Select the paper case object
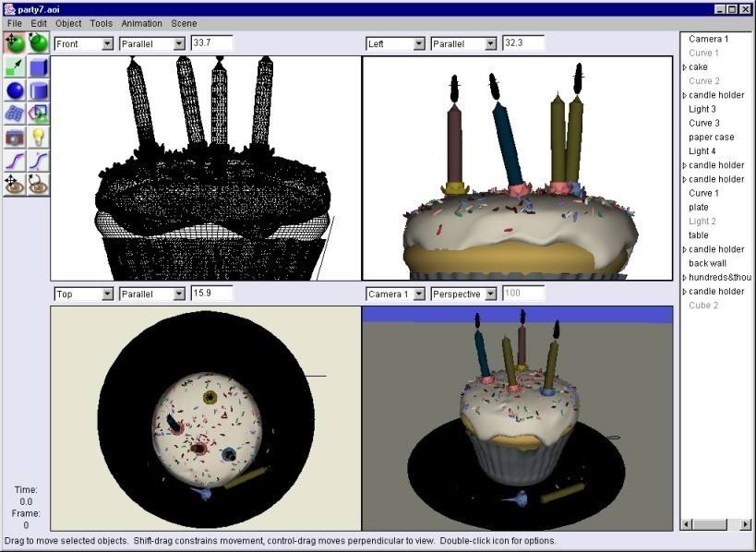This screenshot has width=756, height=552. pyautogui.click(x=711, y=138)
